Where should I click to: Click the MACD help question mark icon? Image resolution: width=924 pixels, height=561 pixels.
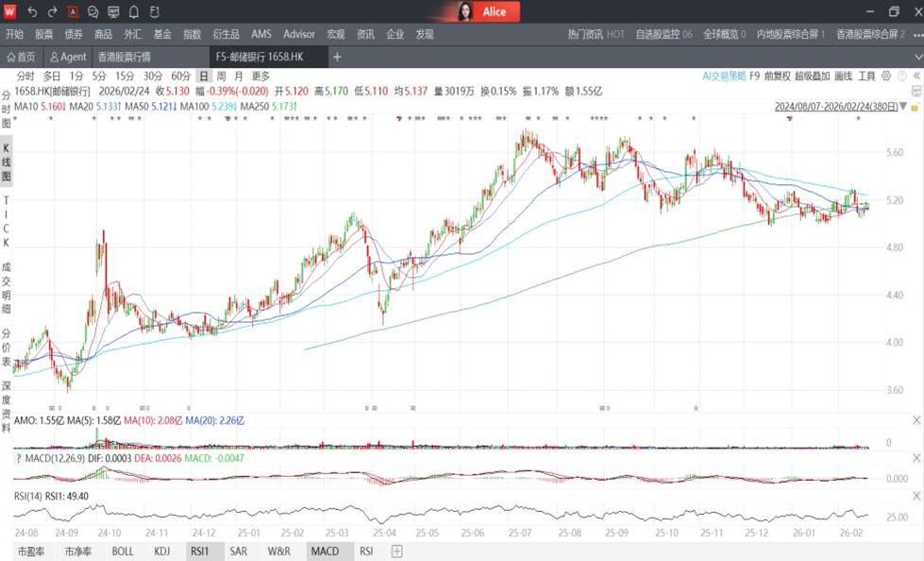(x=19, y=458)
